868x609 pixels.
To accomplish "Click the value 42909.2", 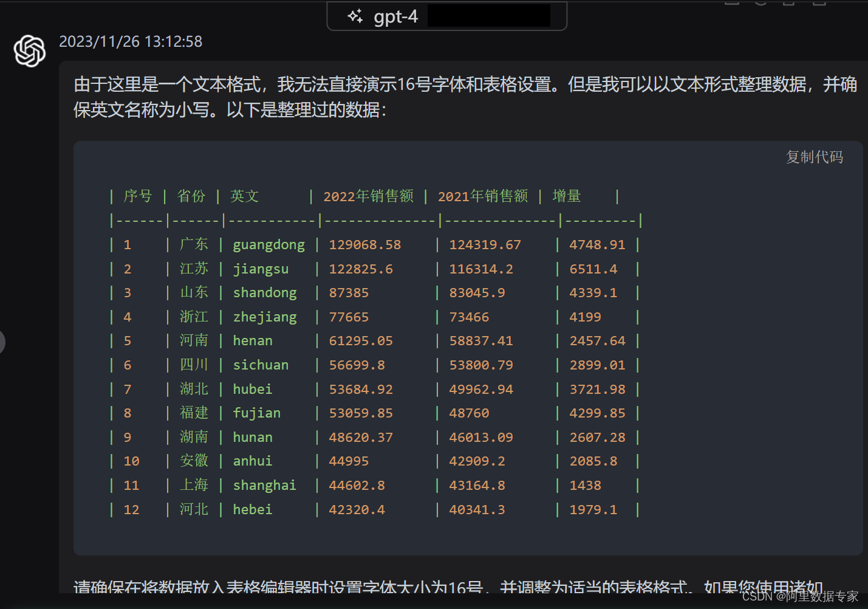I will pyautogui.click(x=477, y=461).
